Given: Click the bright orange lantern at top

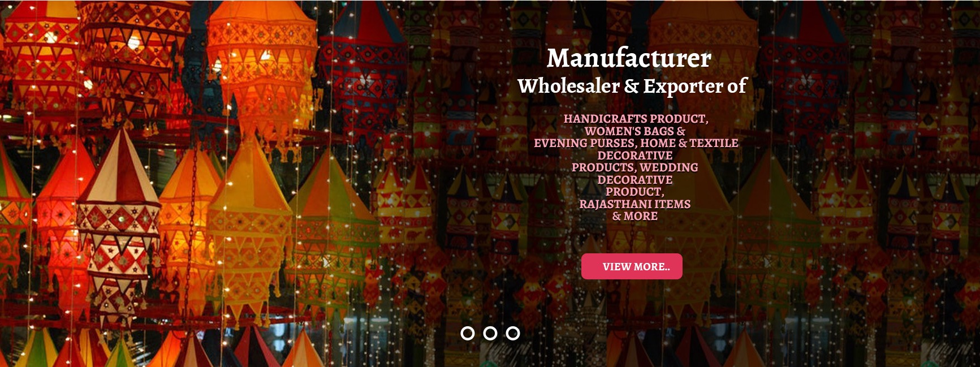Looking at the screenshot, I should (x=261, y=62).
